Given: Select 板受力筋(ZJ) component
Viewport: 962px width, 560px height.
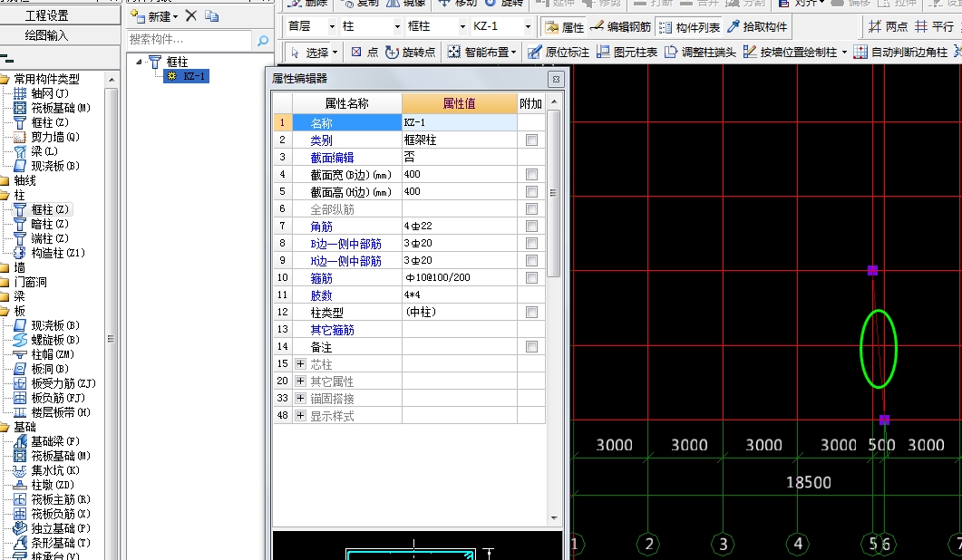Looking at the screenshot, I should pyautogui.click(x=56, y=383).
